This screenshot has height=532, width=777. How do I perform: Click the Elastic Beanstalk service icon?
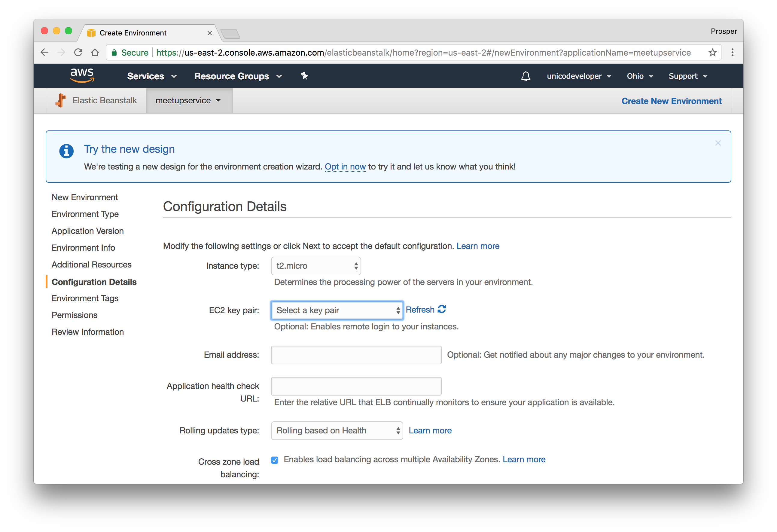(61, 100)
